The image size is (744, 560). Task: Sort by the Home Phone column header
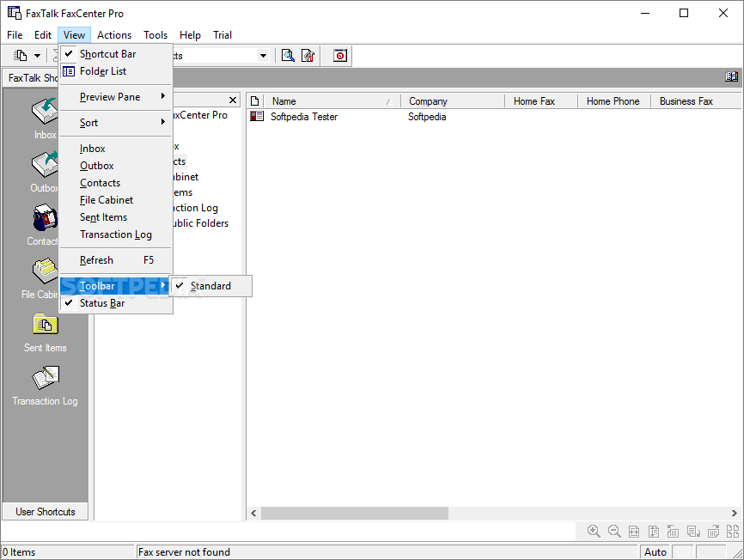point(614,101)
